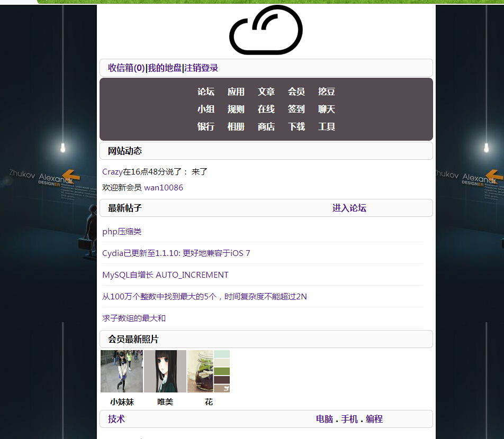The width and height of the screenshot is (504, 439).
Task: Open 银行 in the navigation menu
Action: 206,127
